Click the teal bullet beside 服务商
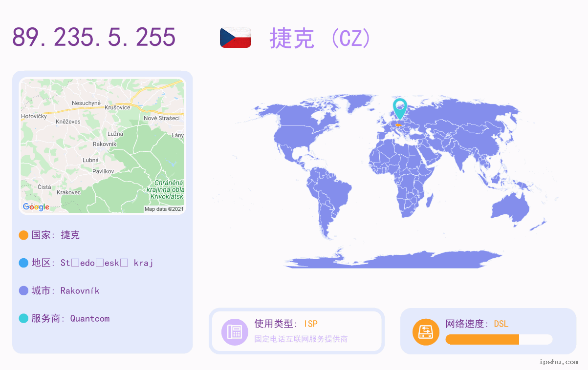Screen dimensions: 588x370 (23, 319)
